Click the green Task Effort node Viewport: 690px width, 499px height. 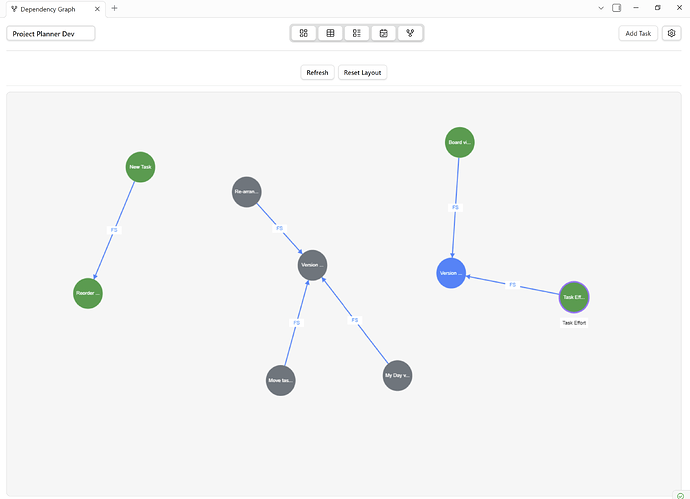coord(574,297)
